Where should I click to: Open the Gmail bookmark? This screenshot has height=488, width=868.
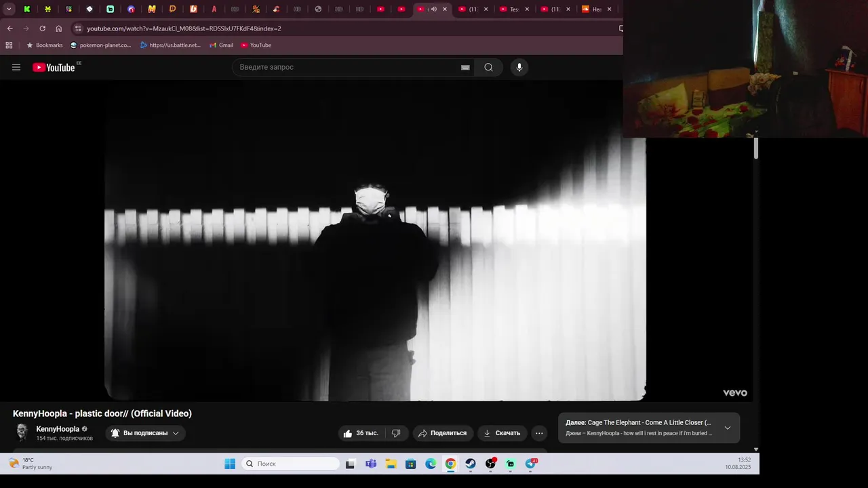(221, 45)
